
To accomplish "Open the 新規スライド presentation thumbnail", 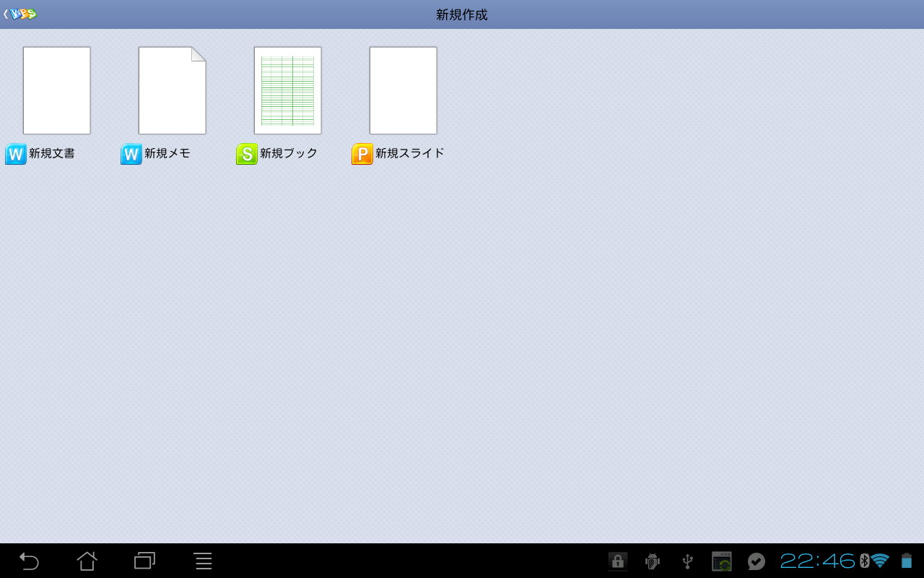I will (404, 90).
